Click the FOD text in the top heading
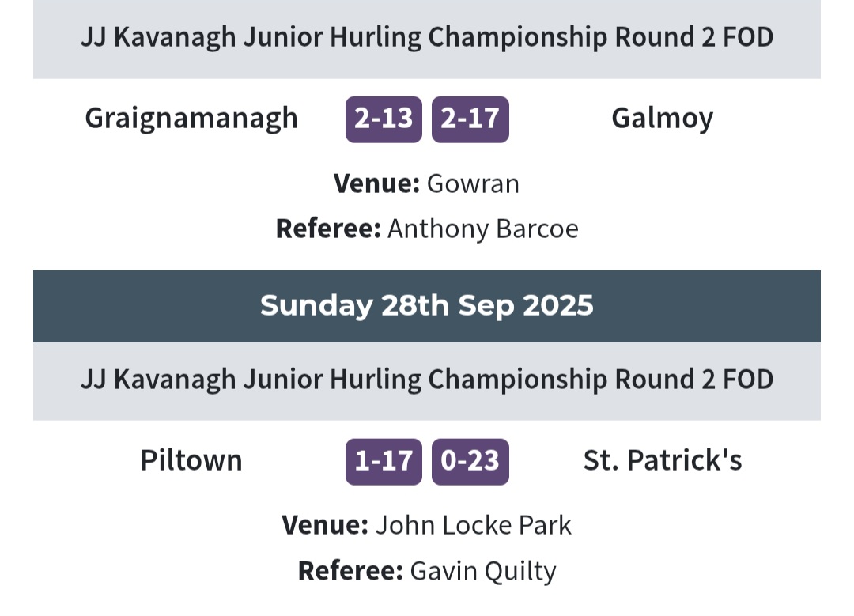854x616 pixels. (x=748, y=38)
